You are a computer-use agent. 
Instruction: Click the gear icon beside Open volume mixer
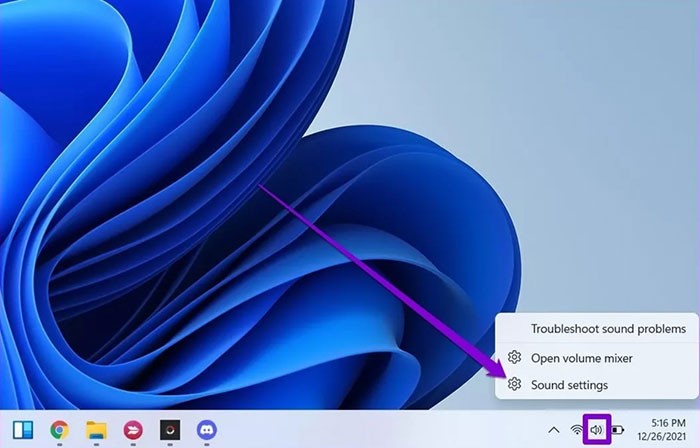514,357
